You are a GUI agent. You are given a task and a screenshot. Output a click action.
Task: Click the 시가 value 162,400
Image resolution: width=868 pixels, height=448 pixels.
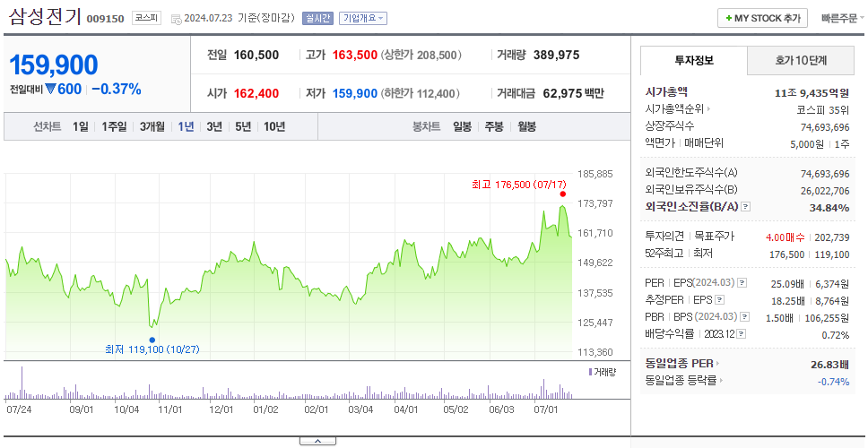point(256,93)
